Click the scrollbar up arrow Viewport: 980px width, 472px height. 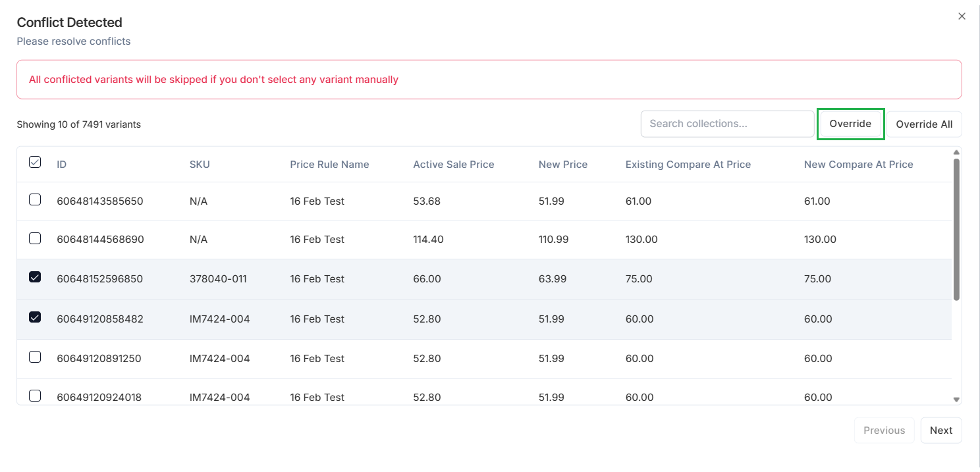pos(956,153)
